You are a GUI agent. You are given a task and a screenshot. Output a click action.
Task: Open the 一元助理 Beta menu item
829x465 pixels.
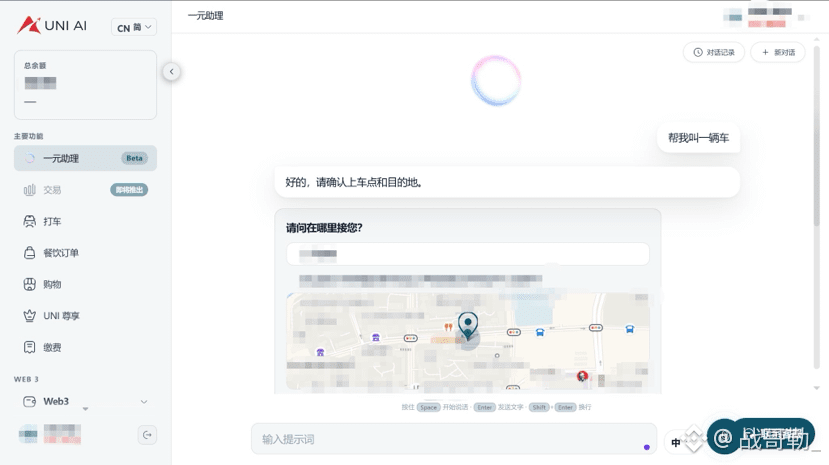click(x=85, y=158)
